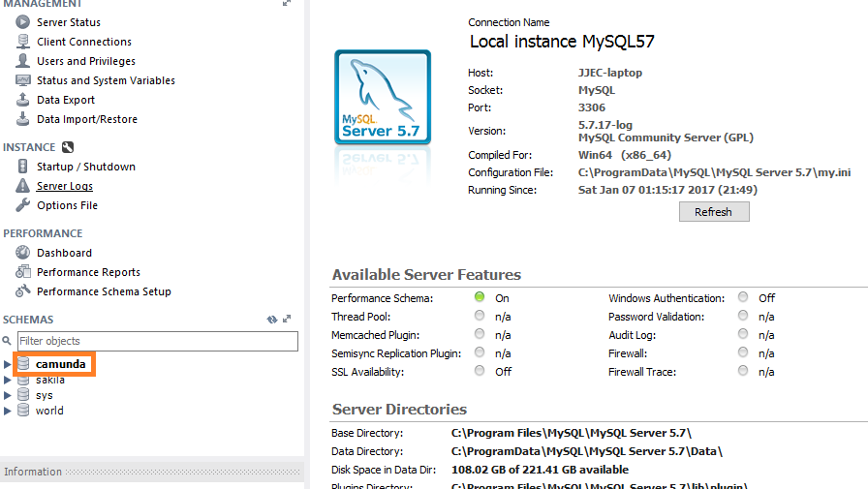Click the wrench icon beside INSTANCE heading

tap(68, 147)
